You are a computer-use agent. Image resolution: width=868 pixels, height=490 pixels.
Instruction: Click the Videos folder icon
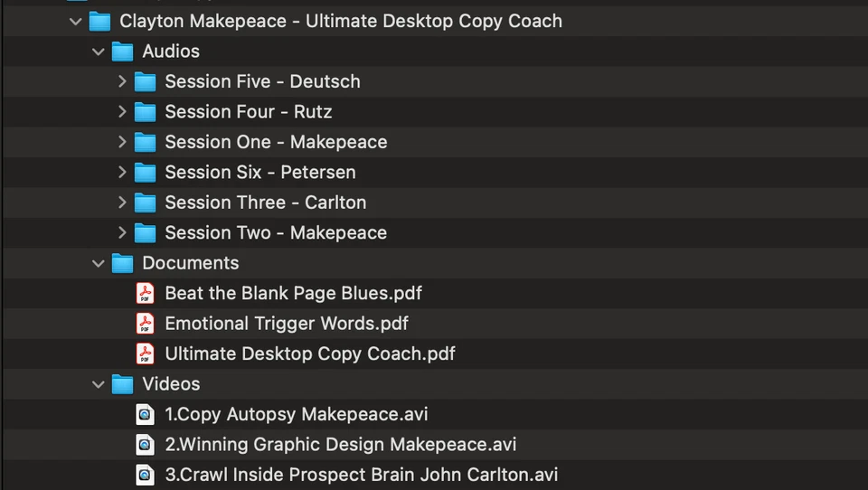[x=122, y=384]
